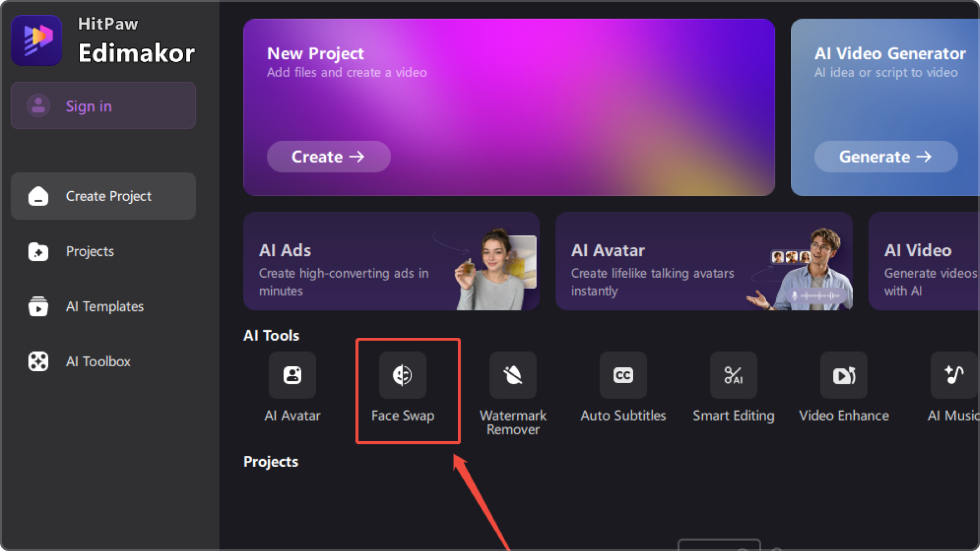Sign in to your account

[x=103, y=105]
